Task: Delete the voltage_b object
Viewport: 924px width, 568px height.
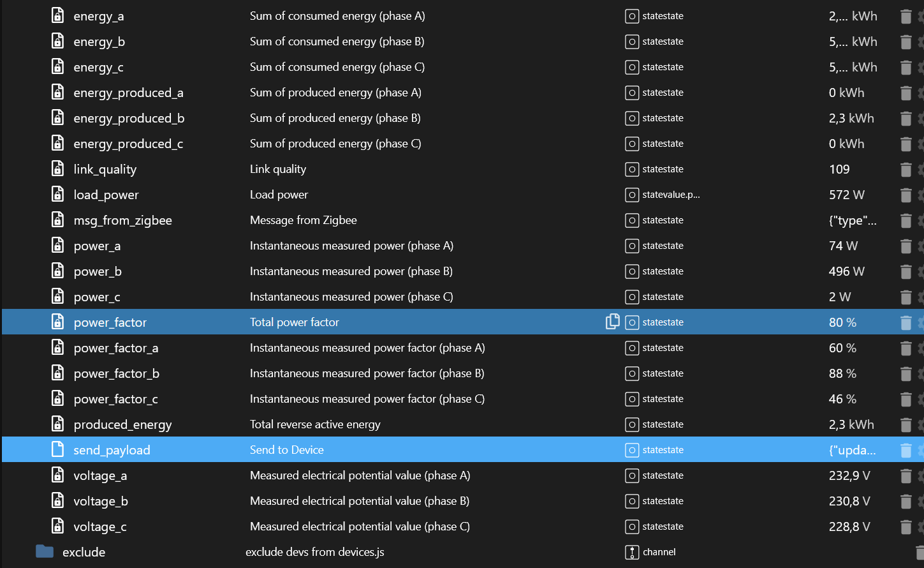Action: pyautogui.click(x=906, y=501)
